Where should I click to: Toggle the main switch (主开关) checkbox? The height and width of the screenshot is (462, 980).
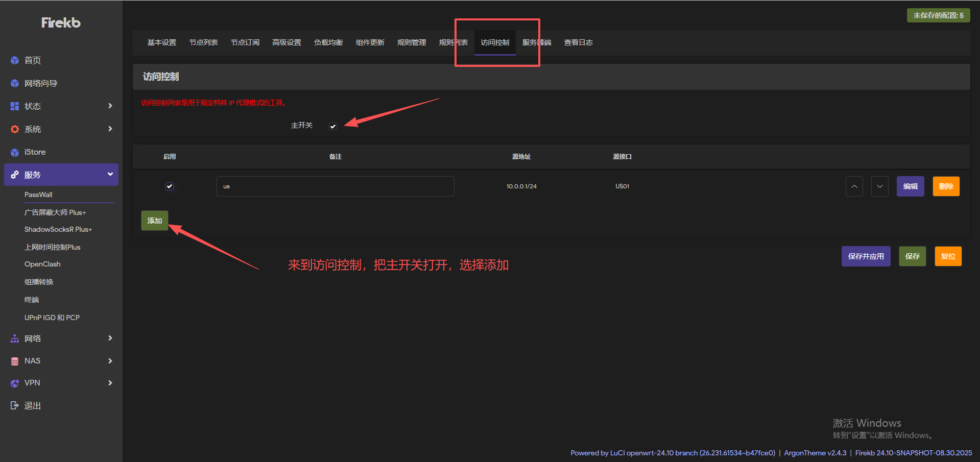pos(333,126)
